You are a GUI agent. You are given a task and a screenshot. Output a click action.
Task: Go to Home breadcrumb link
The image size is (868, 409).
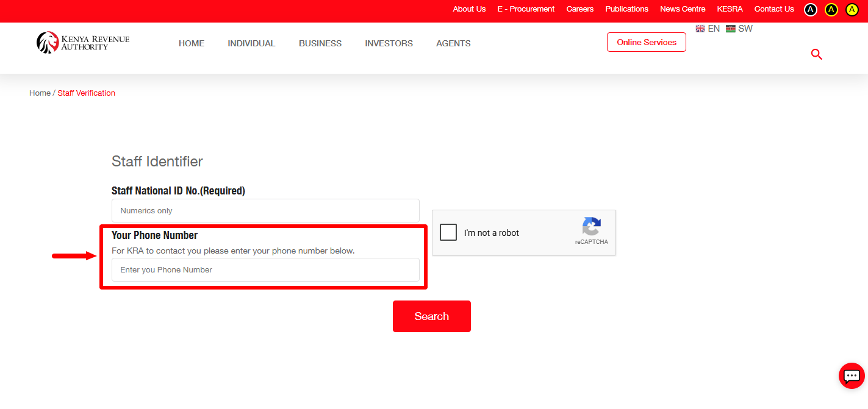click(40, 93)
